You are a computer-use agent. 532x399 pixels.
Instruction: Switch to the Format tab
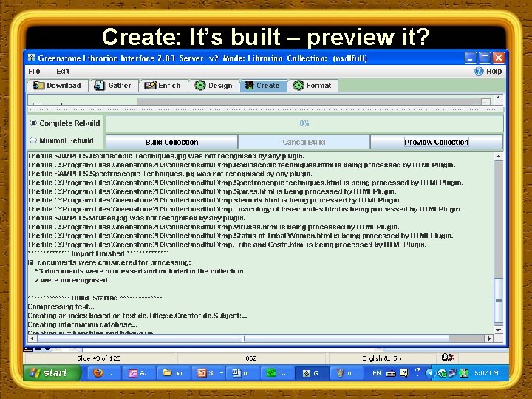tap(313, 86)
